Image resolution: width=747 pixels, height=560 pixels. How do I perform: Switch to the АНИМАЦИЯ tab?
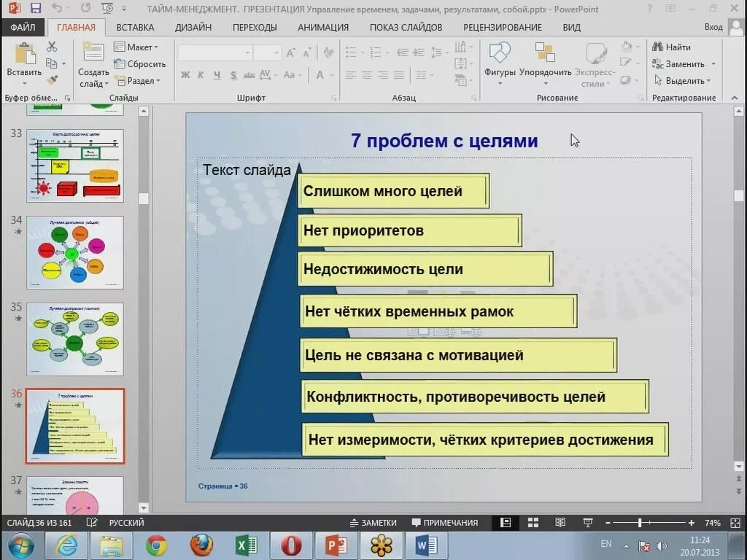pos(323,27)
